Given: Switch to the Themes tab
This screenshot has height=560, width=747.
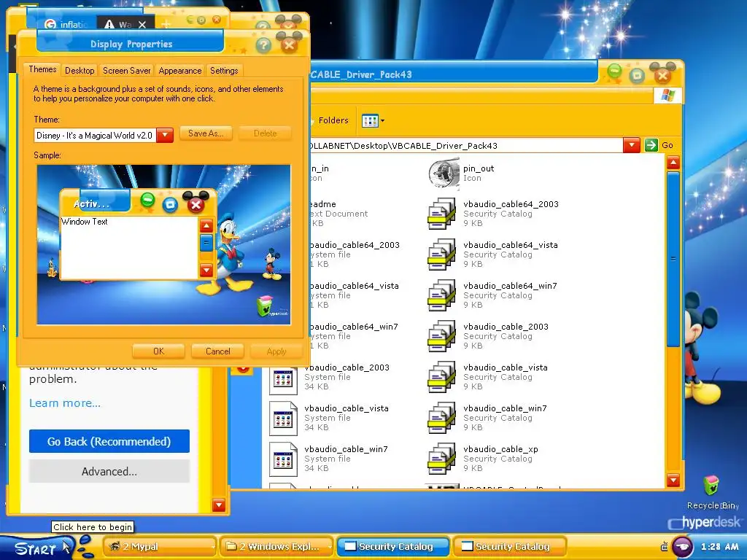Looking at the screenshot, I should [x=42, y=69].
